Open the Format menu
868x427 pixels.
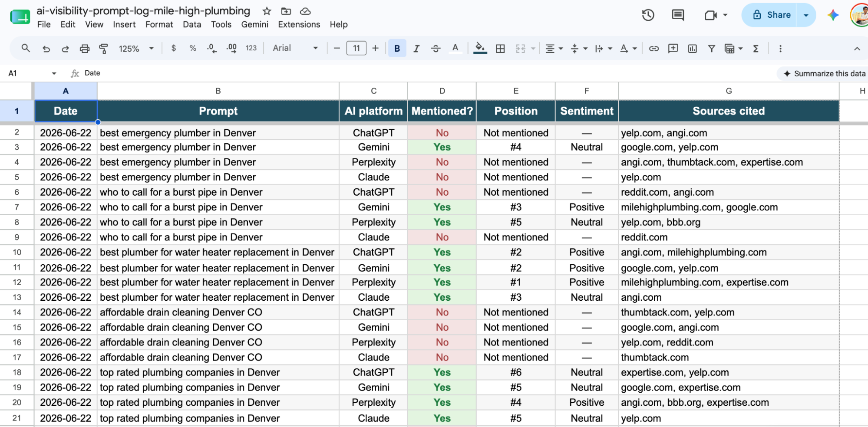(159, 24)
